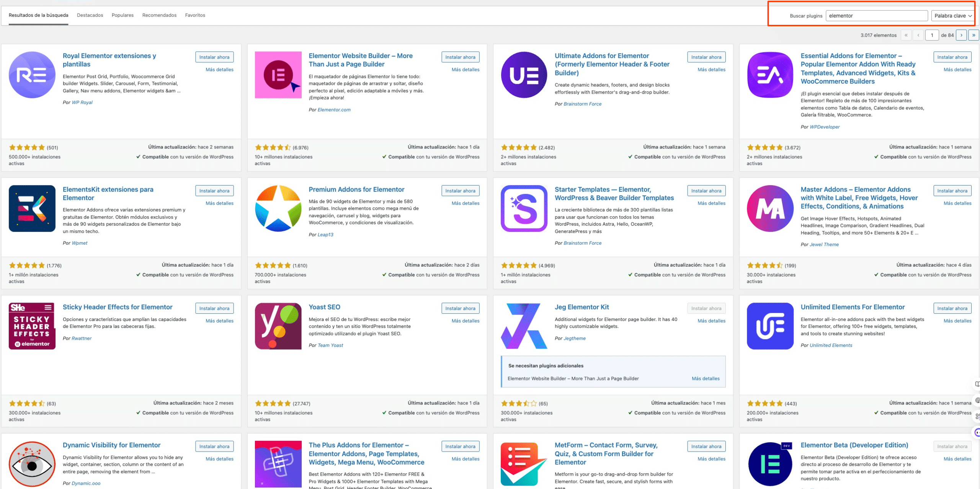Click the Premium Addons star icon
Image resolution: width=980 pixels, height=489 pixels.
coord(278,209)
